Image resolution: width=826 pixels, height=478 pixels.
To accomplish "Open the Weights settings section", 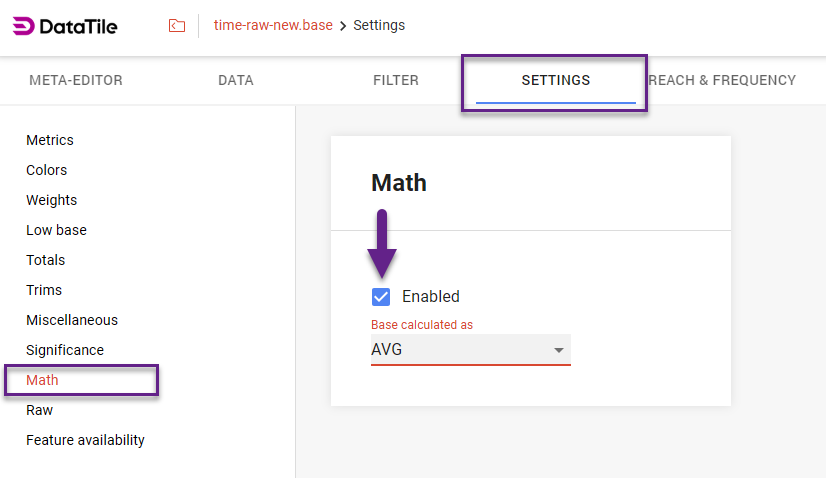I will [52, 200].
